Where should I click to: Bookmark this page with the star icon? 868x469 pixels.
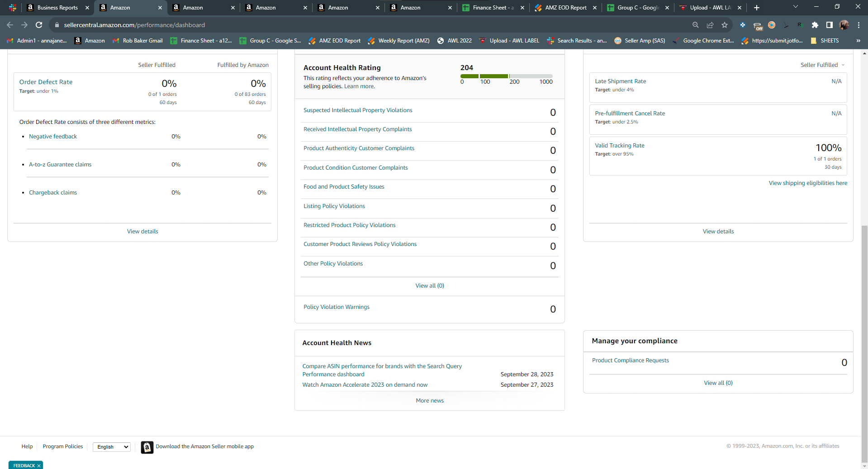[x=725, y=25]
